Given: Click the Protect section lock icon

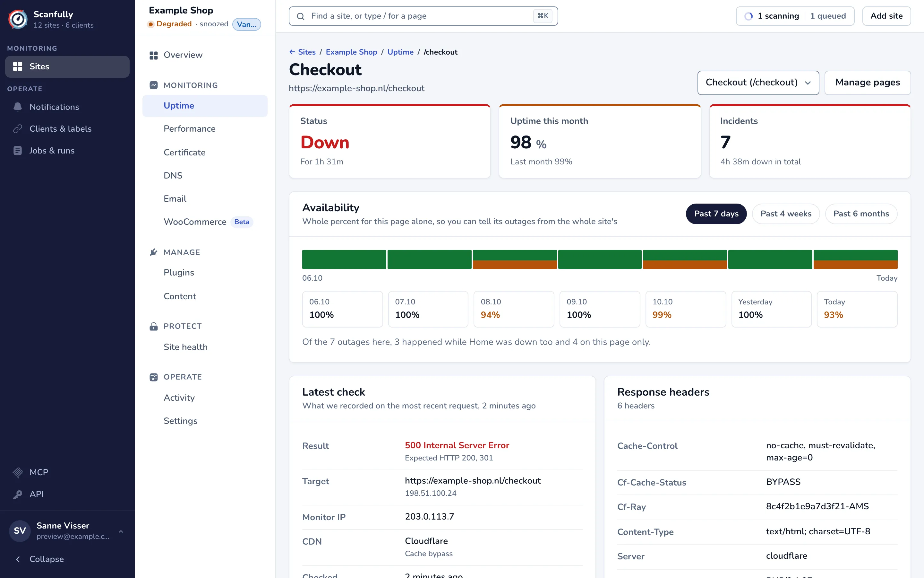Looking at the screenshot, I should [x=153, y=327].
